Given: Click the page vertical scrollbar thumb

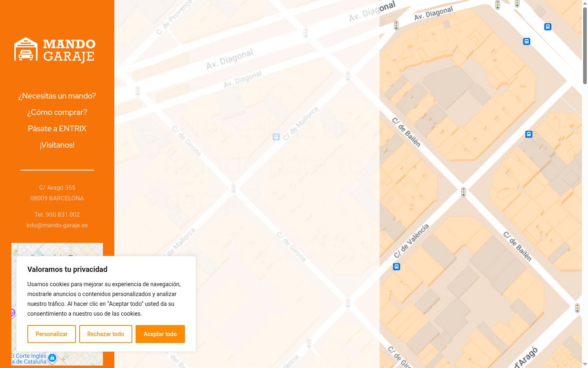Looking at the screenshot, I should (x=585, y=46).
